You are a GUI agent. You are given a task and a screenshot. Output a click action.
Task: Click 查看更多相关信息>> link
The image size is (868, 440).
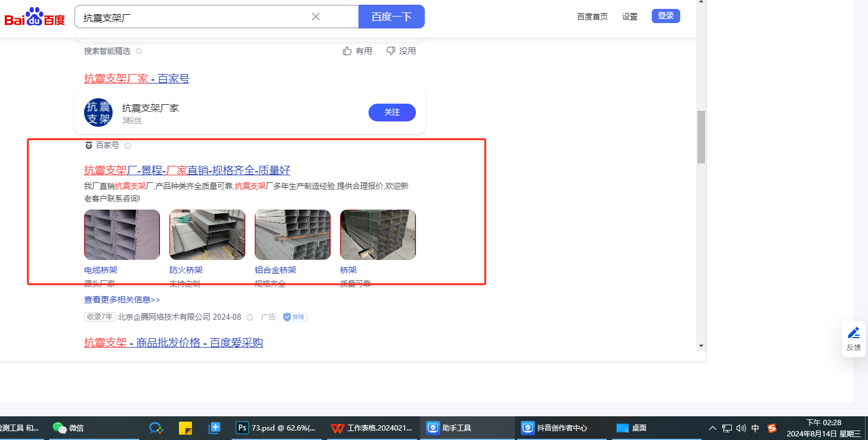(x=122, y=300)
